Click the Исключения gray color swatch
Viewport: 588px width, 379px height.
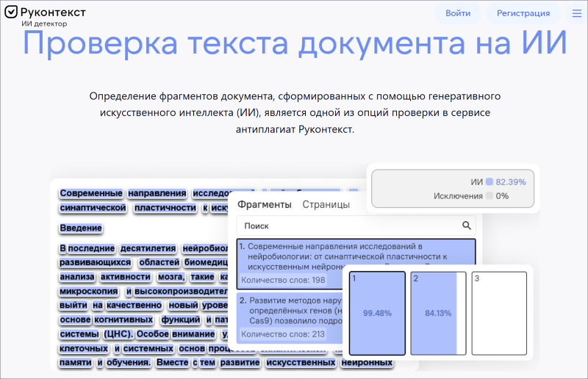tap(490, 195)
